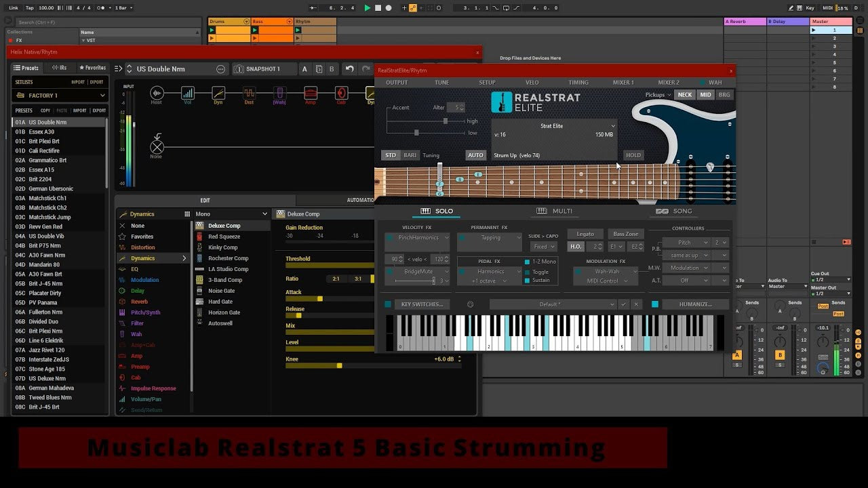The width and height of the screenshot is (868, 488).
Task: Open the preset options ellipsis menu
Action: tap(220, 69)
